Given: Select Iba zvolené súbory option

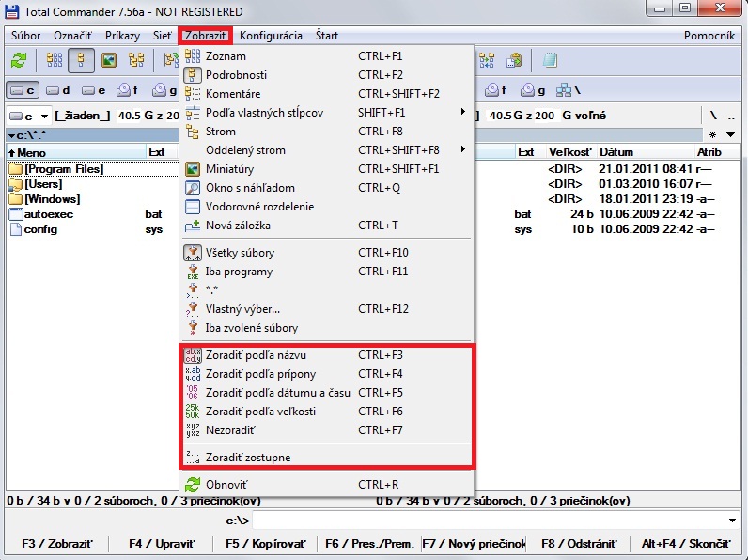Looking at the screenshot, I should click(x=327, y=328).
